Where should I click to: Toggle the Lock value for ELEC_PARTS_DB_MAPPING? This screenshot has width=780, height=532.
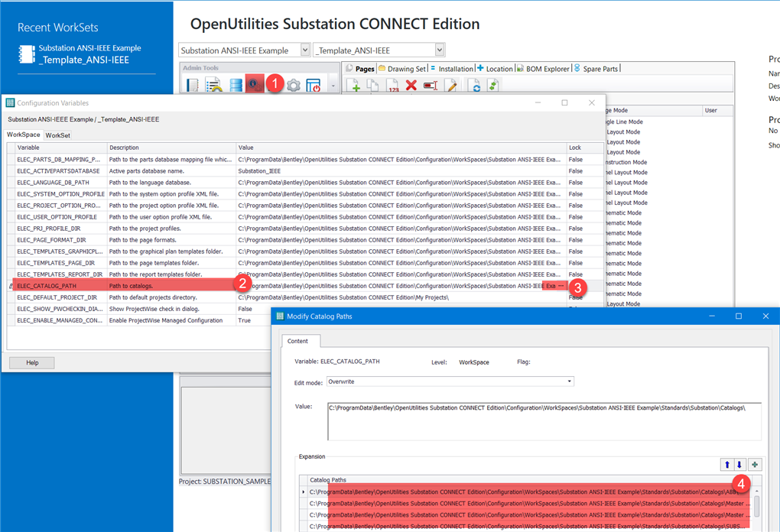tap(574, 159)
